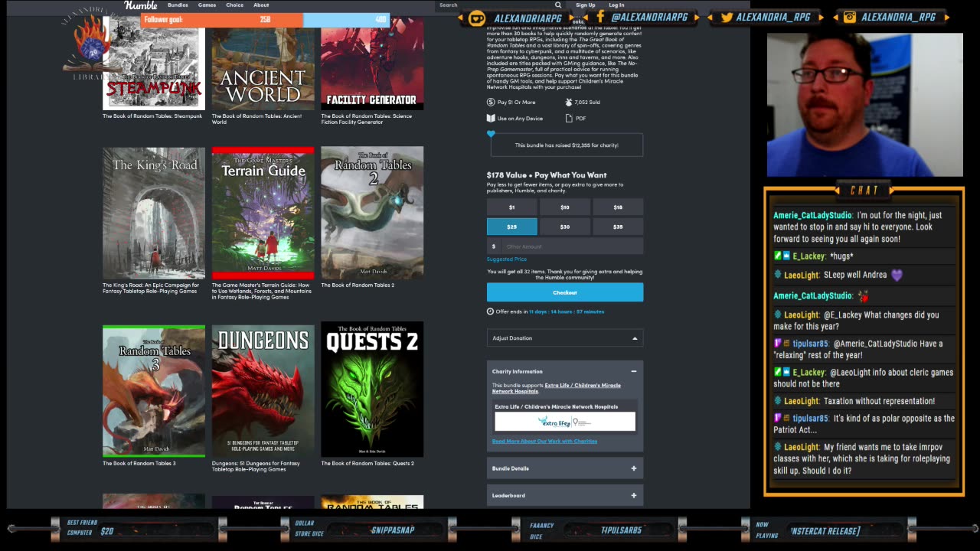Open The King's Road book cover
This screenshot has width=980, height=551.
coord(154,213)
